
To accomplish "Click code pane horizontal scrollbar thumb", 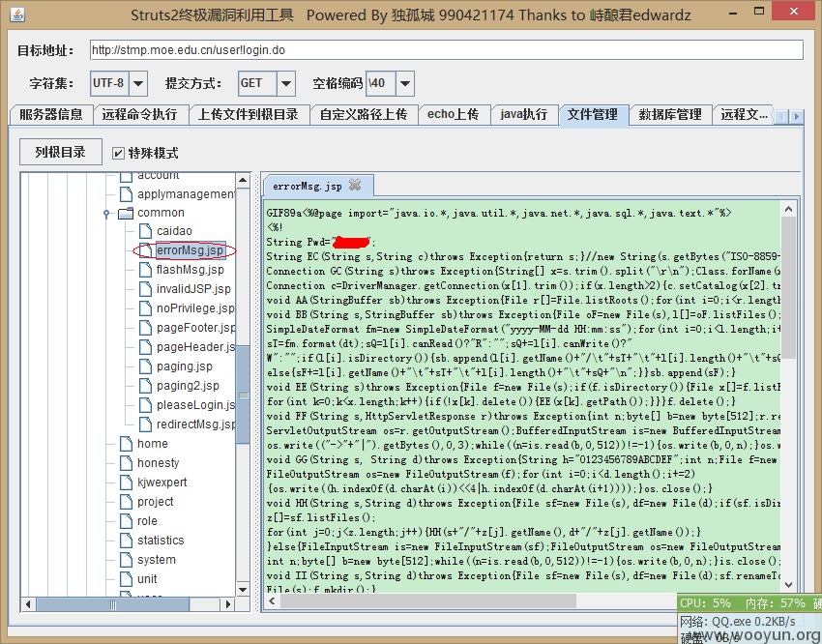I will tap(428, 601).
